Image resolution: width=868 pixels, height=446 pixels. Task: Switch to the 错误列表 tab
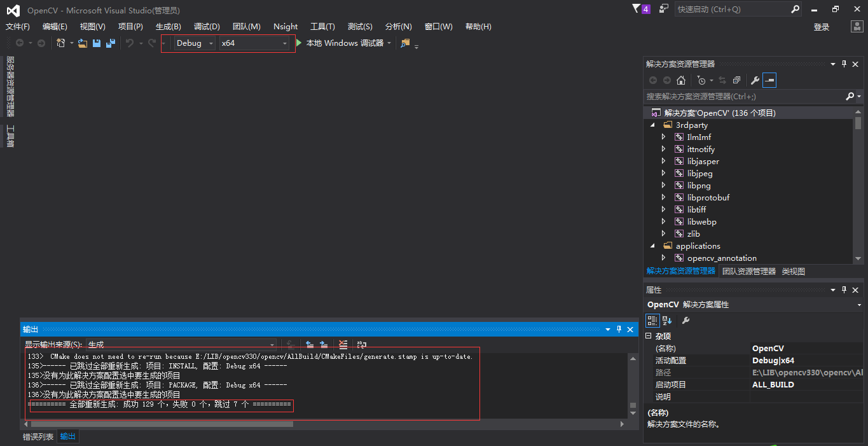[x=38, y=436]
